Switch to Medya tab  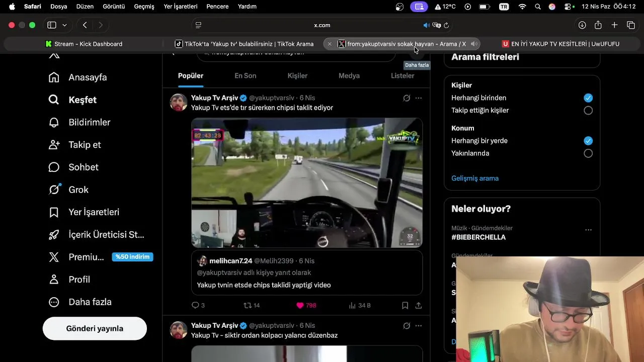click(349, 76)
